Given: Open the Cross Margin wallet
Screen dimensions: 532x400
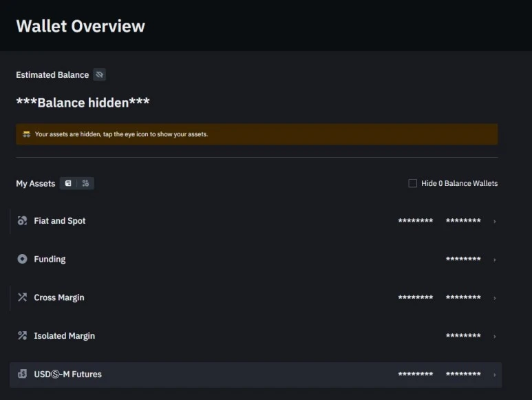Looking at the screenshot, I should [256, 297].
